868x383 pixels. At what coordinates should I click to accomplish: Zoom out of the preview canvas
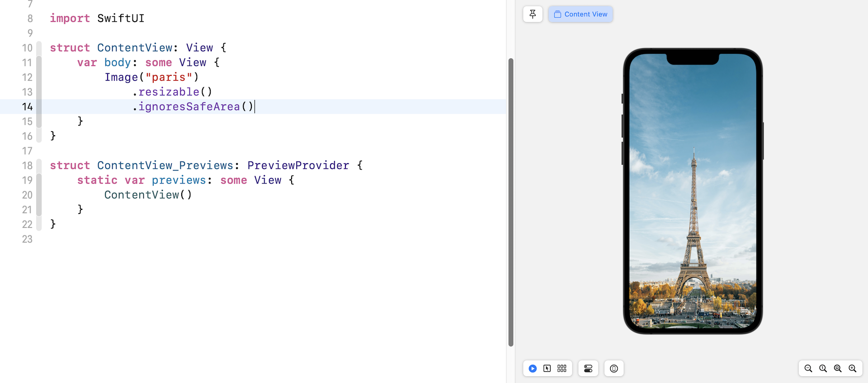click(x=808, y=369)
